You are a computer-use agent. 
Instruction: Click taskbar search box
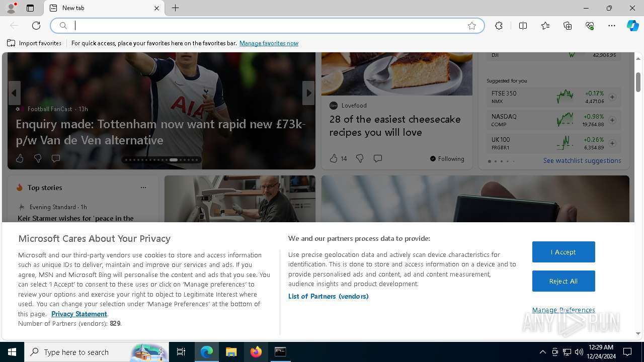[98, 352]
